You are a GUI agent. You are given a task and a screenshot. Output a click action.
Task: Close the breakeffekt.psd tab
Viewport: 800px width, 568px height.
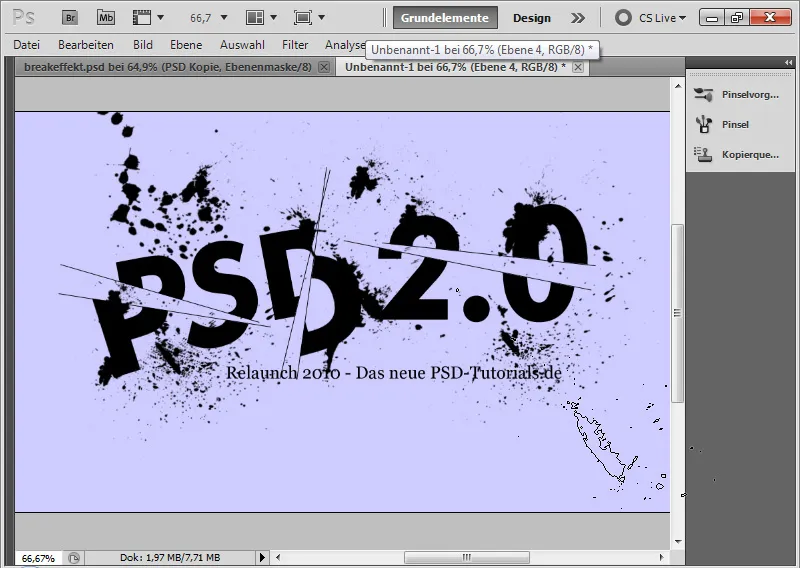click(324, 67)
